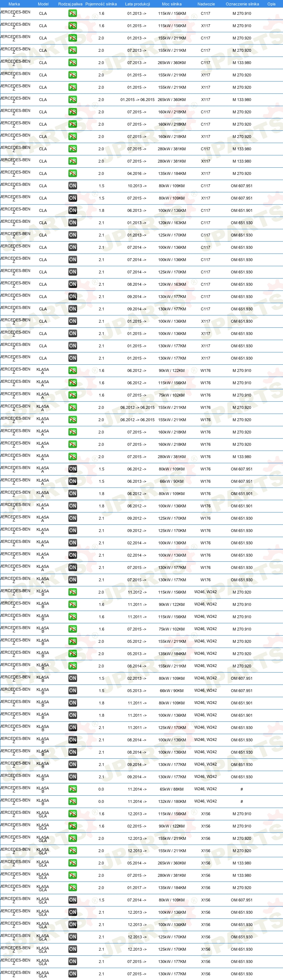This screenshot has width=283, height=980.
Task: Select ON icon of Klasa A 1.8 100kW W176
Action: [x=73, y=506]
